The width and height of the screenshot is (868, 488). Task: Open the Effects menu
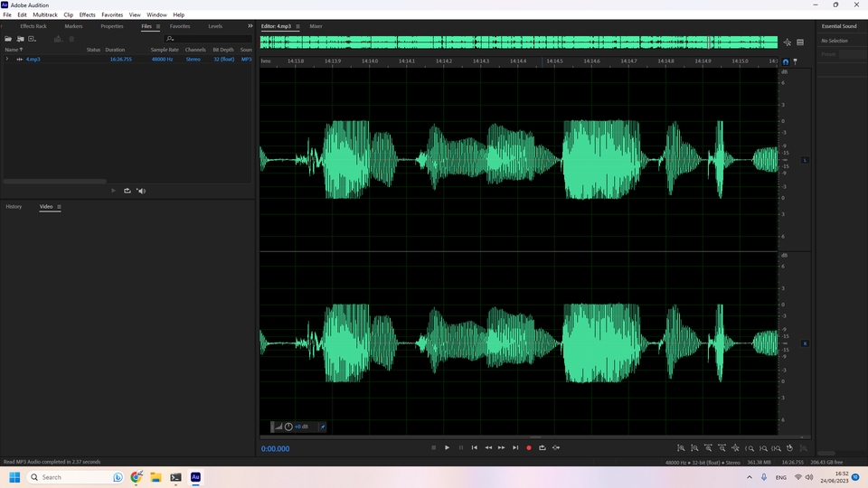[x=87, y=15]
